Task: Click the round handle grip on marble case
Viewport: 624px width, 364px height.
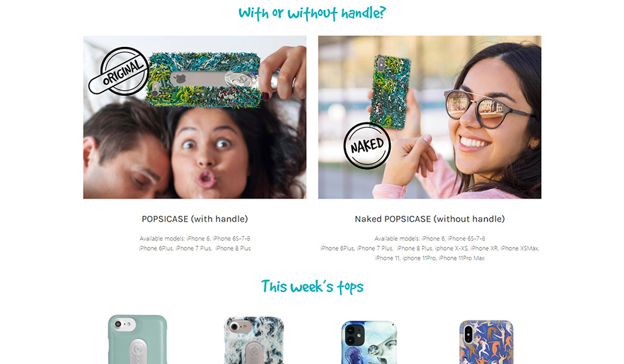Action: pyautogui.click(x=254, y=353)
